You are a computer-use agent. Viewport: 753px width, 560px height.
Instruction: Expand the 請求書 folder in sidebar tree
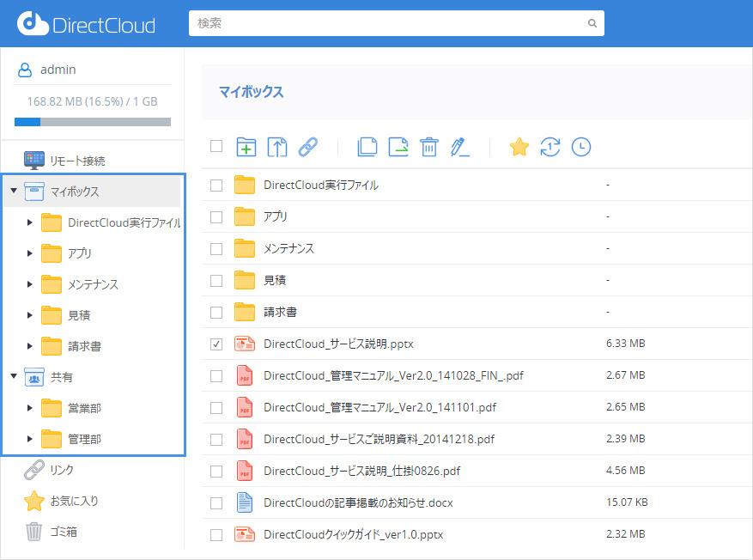tap(29, 346)
